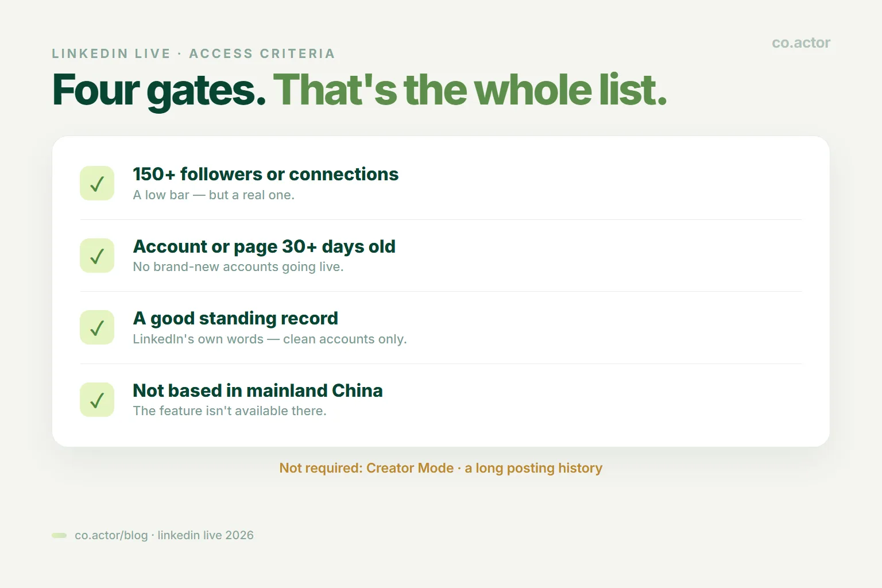Click the checkmark next to Account or page 30+ days old

[97, 256]
